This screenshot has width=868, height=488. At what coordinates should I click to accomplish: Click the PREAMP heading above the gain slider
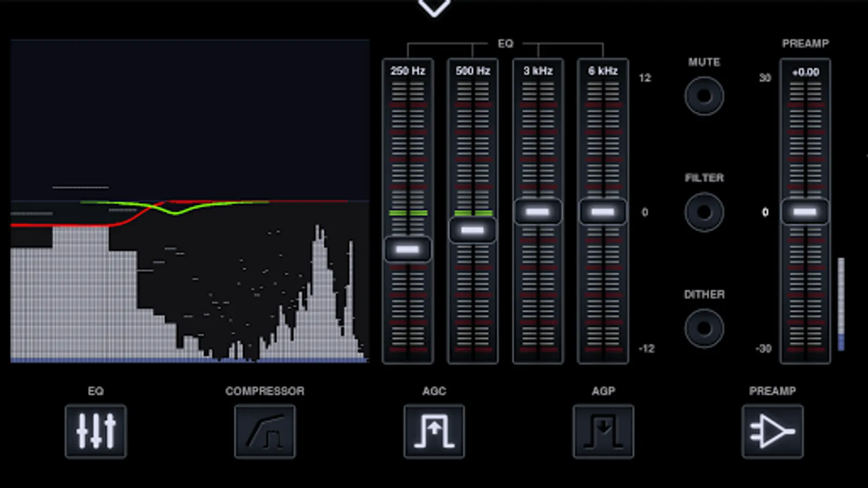click(805, 43)
